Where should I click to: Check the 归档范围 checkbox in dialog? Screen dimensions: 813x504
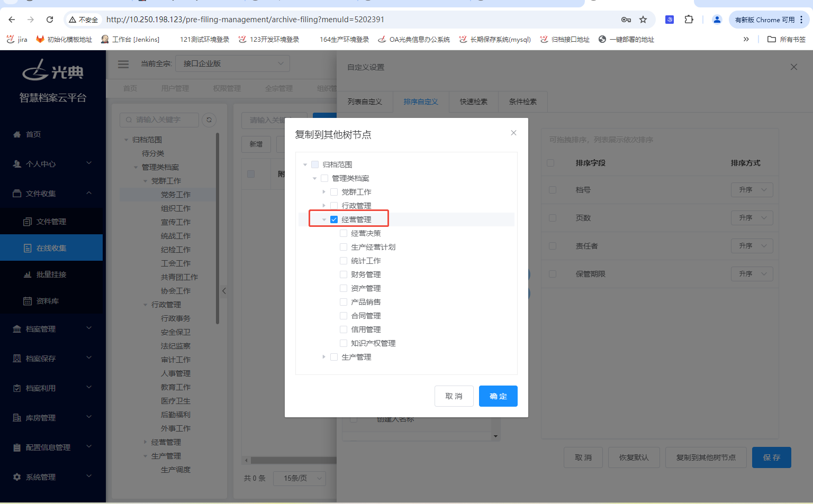(x=315, y=164)
